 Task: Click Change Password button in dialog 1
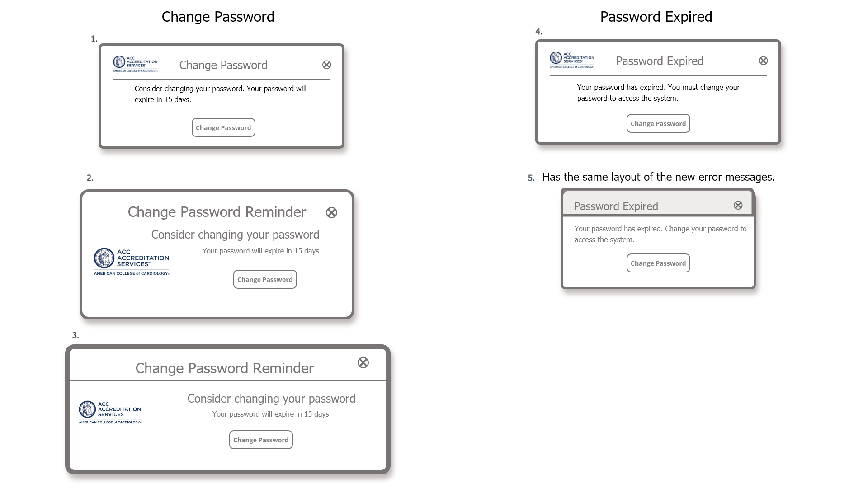pyautogui.click(x=223, y=127)
